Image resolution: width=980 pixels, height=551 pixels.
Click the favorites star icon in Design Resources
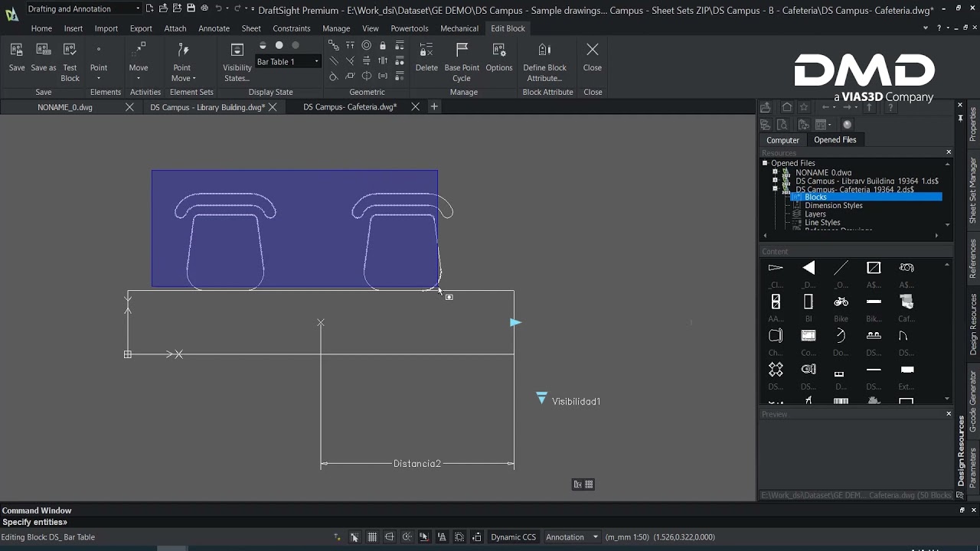coord(804,107)
